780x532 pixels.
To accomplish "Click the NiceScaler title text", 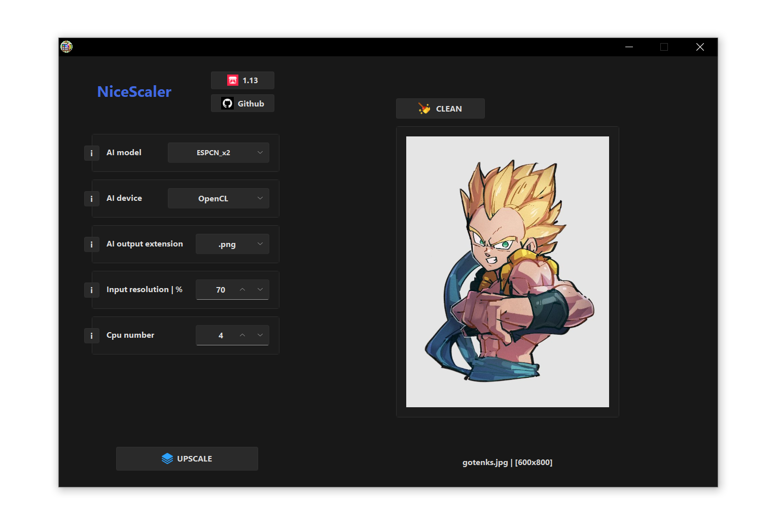I will point(134,92).
